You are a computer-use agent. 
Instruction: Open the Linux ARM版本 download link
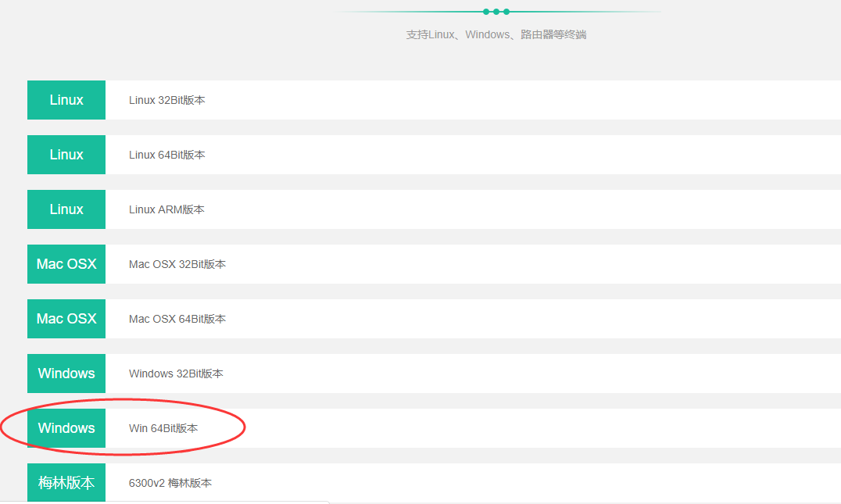click(x=166, y=209)
